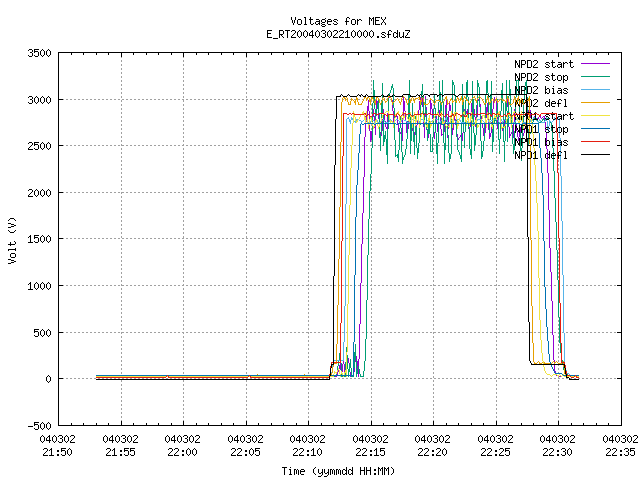Viewport: 640px width, 480px height.
Task: Click the 21:50 time axis label
Action: [x=58, y=452]
